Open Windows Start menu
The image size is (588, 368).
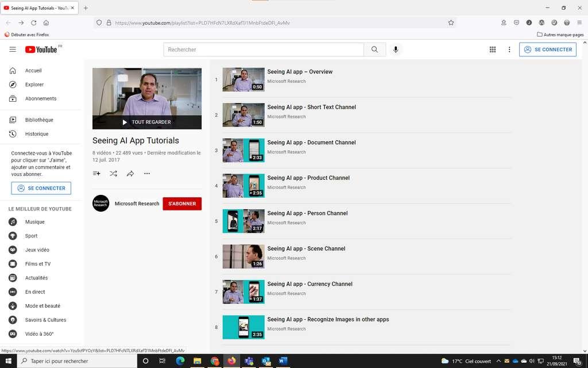8,361
